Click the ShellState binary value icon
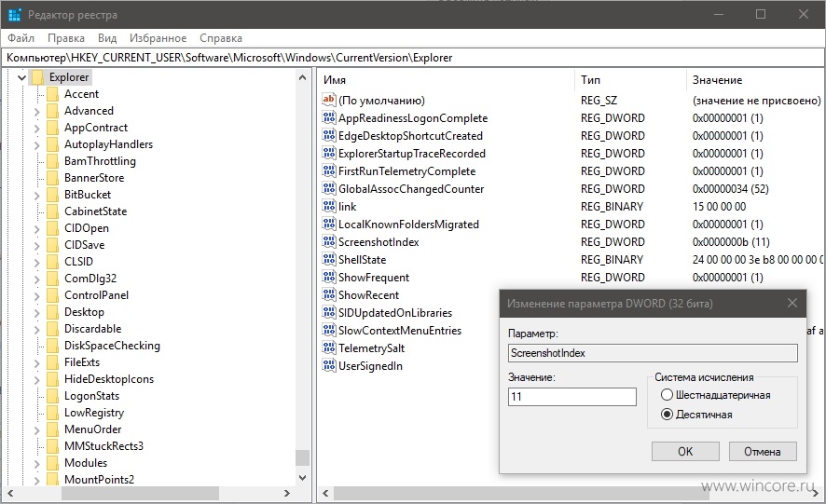 point(329,259)
